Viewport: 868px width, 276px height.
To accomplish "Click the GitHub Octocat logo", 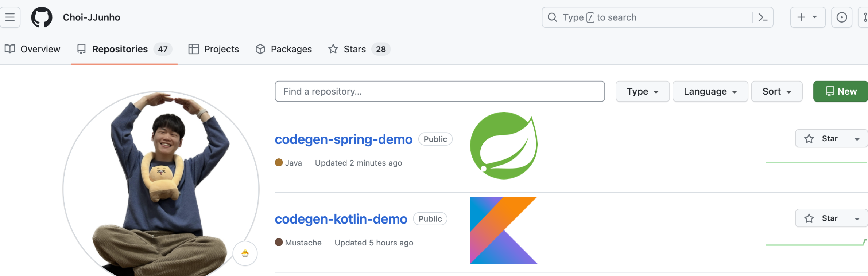I will coord(42,17).
